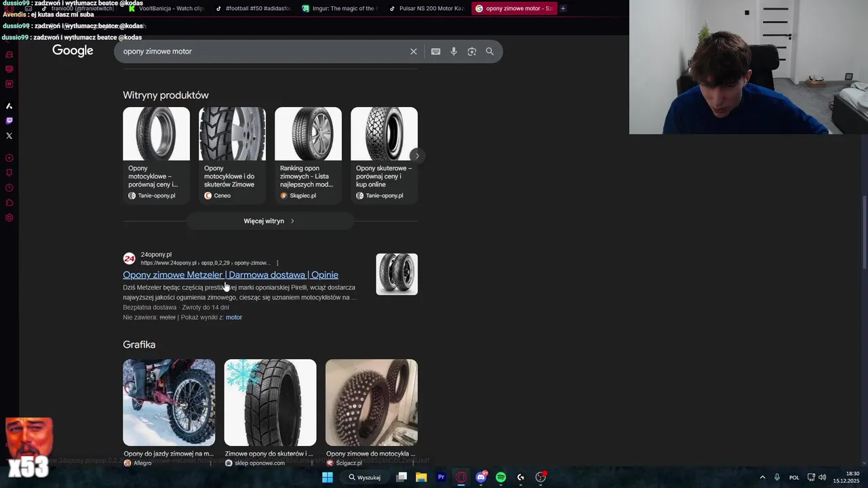Click Witryny produktów heading

165,95
